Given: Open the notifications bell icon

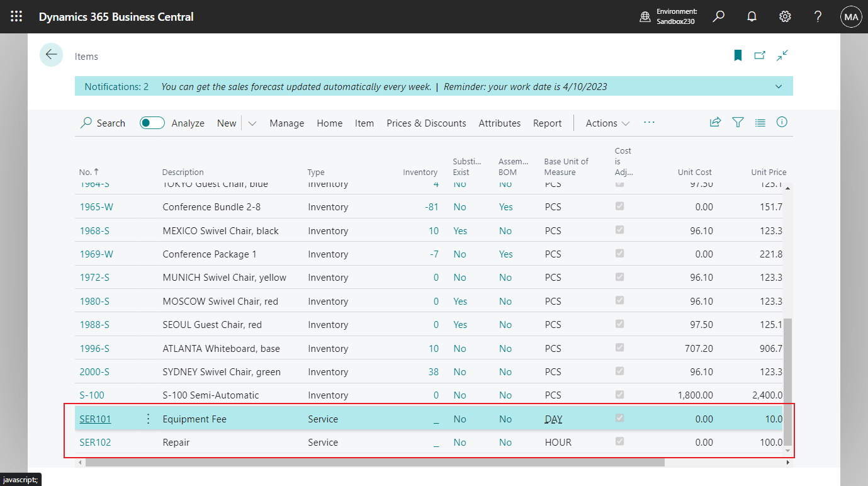Looking at the screenshot, I should (x=752, y=17).
